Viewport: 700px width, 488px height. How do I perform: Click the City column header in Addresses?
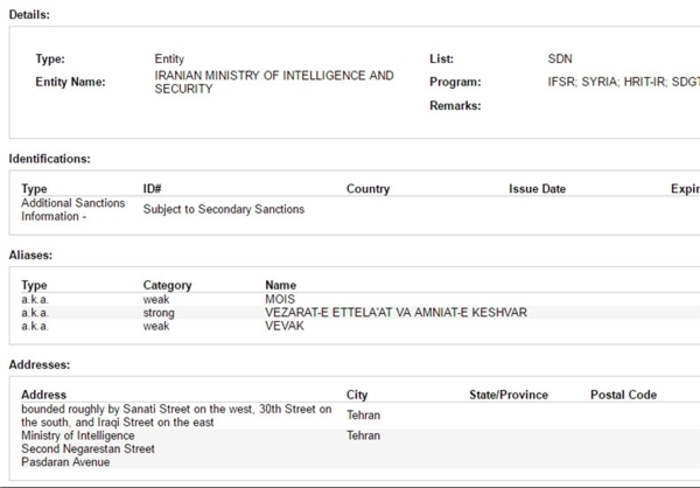[x=357, y=394]
